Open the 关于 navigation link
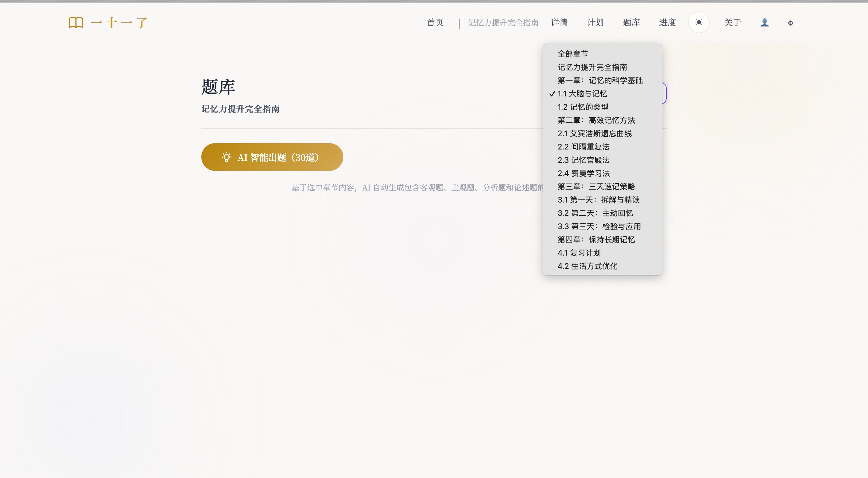Image resolution: width=868 pixels, height=478 pixels. pos(732,23)
